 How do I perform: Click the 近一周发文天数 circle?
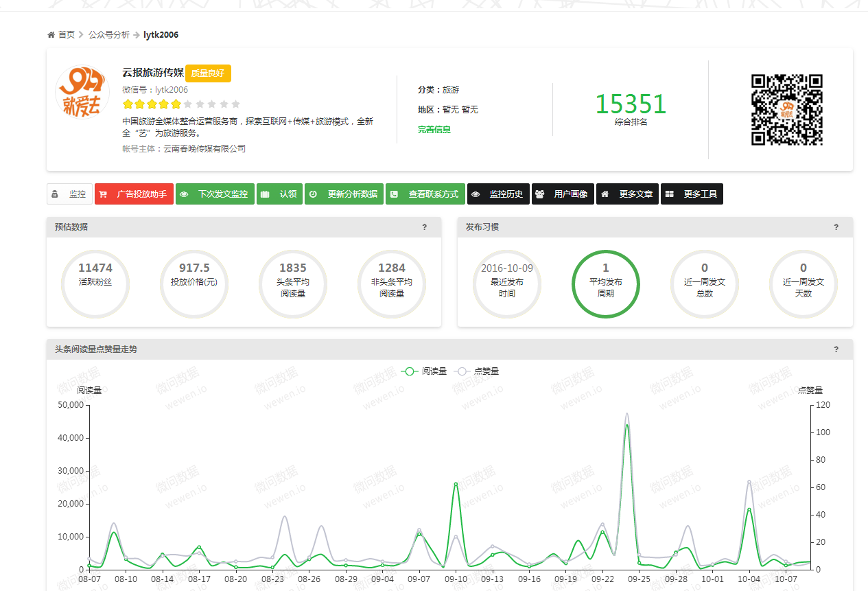(804, 284)
